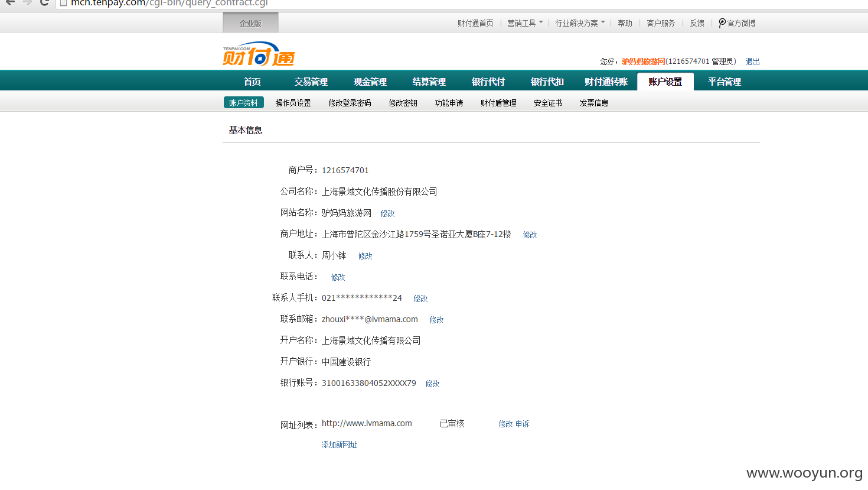Click 修改 next to 联系人手机
This screenshot has width=868, height=490.
[x=420, y=298]
